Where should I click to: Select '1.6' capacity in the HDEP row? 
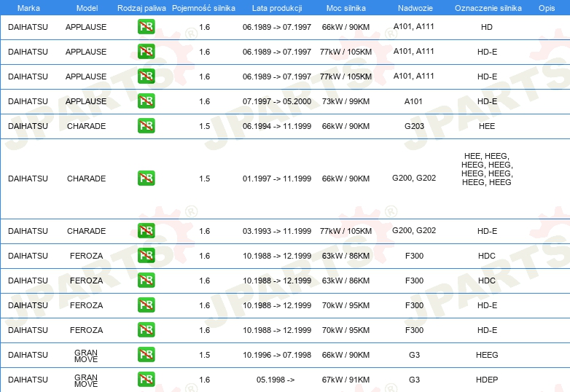click(x=204, y=380)
